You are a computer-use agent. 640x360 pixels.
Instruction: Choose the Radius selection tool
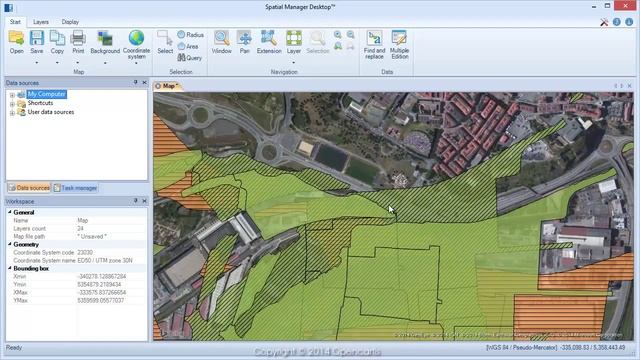tap(191, 35)
